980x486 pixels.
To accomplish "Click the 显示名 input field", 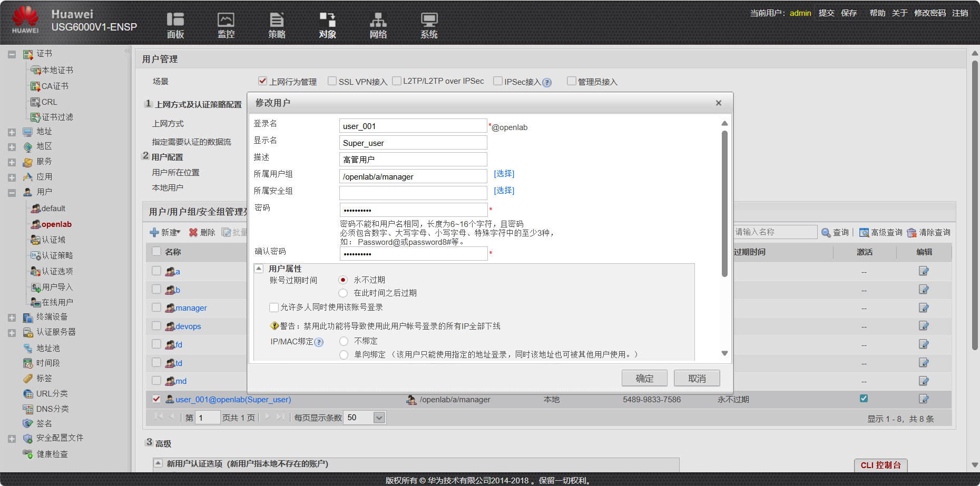I will point(413,143).
